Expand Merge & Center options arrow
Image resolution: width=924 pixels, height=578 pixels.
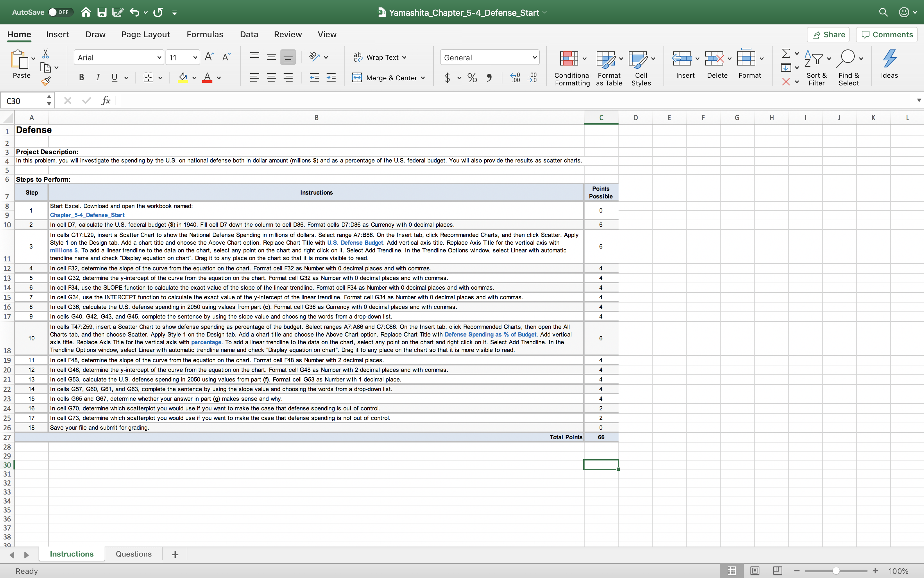tap(423, 78)
